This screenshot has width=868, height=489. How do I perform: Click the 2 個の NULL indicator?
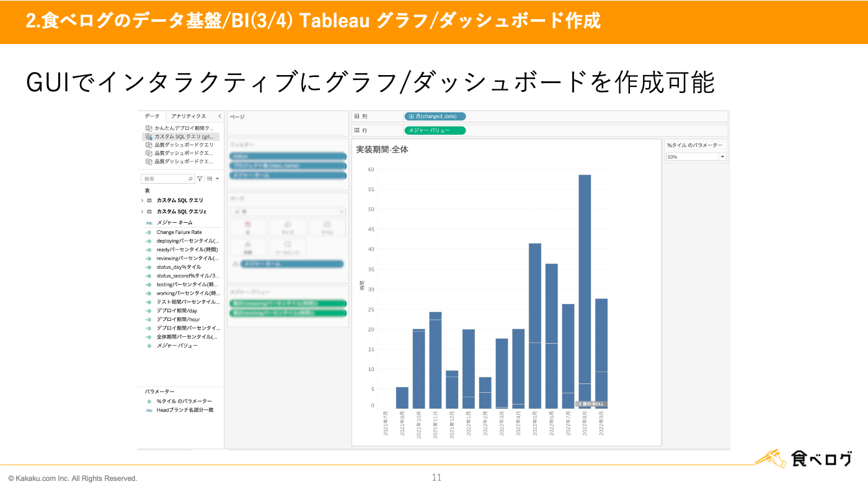pos(591,404)
